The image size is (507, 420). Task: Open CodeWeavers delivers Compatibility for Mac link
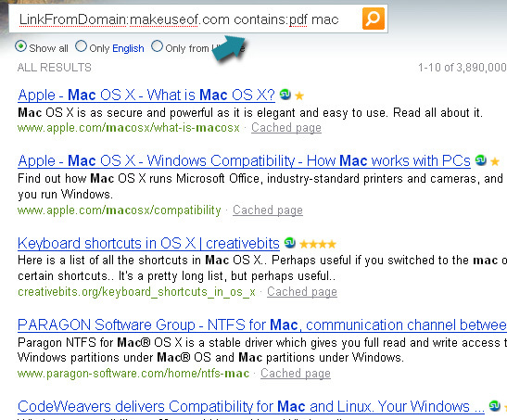point(251,406)
